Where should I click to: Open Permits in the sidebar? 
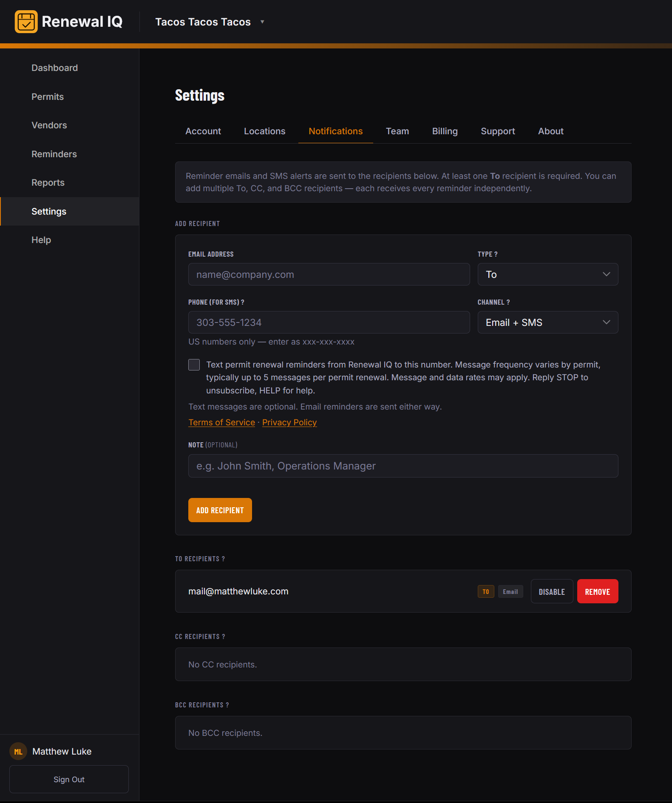point(70,97)
